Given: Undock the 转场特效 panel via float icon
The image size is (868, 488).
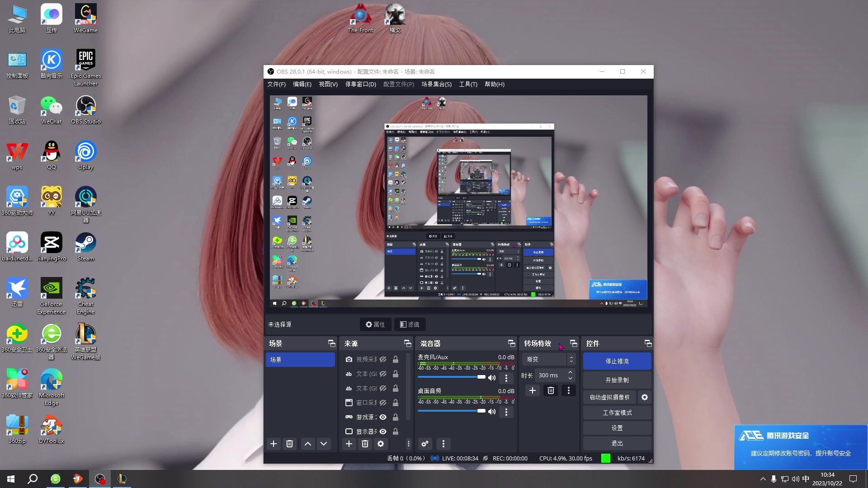Looking at the screenshot, I should pyautogui.click(x=573, y=343).
